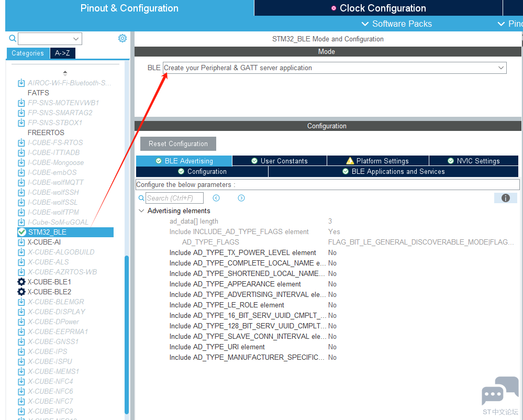Viewport: 523px width, 420px height.
Task: Select the A->Z view button
Action: pos(62,53)
